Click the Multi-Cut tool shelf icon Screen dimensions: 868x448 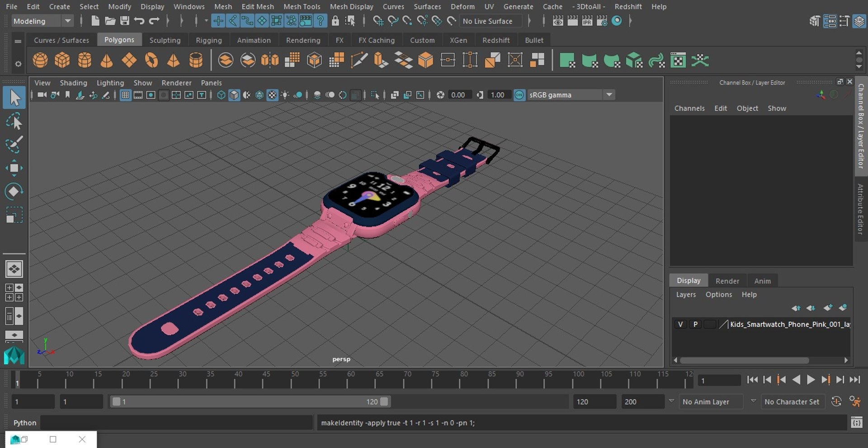(359, 60)
